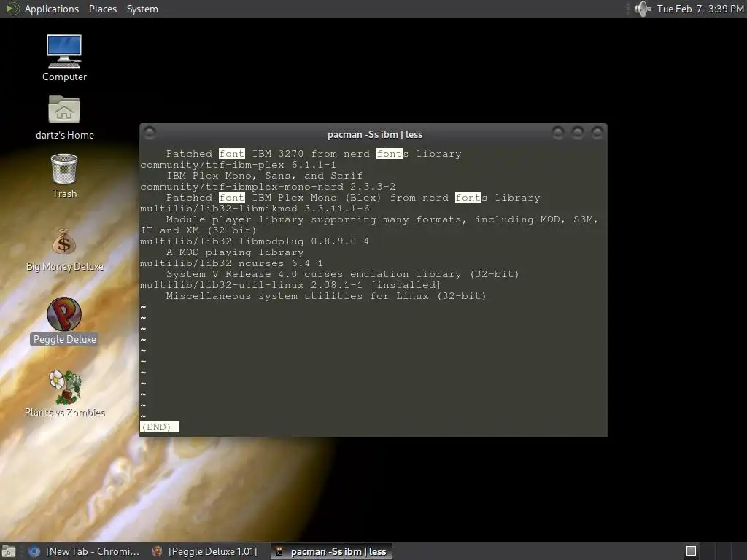Click the pacman -Ss ibm taskbar button

331,551
